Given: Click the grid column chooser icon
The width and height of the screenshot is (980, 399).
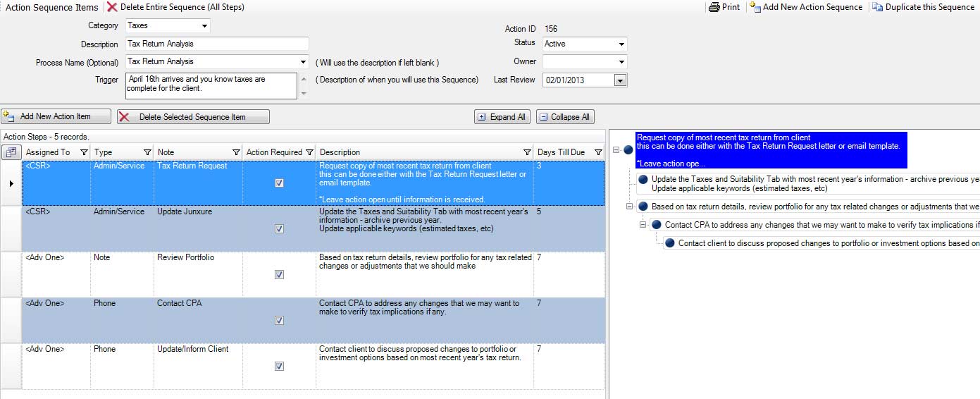Looking at the screenshot, I should click(x=11, y=152).
